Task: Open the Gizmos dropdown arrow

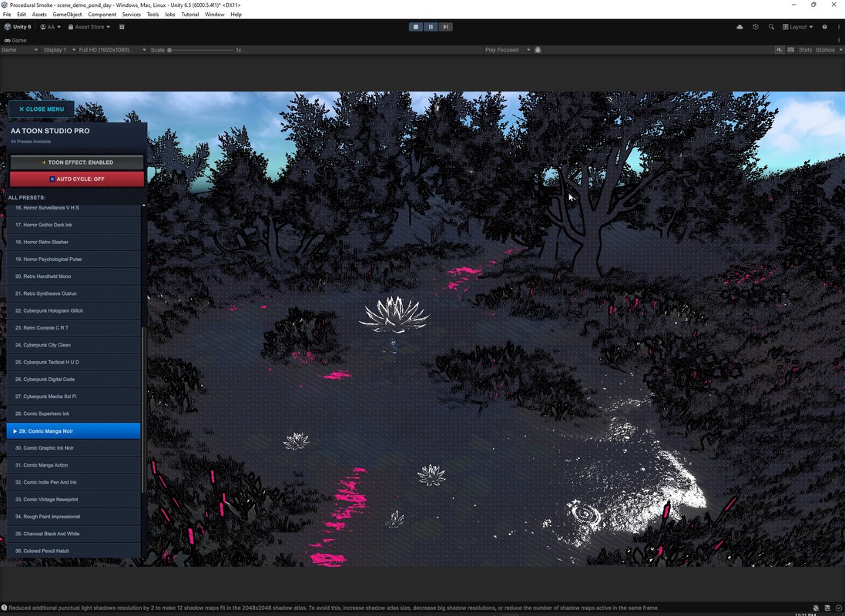Action: (840, 49)
